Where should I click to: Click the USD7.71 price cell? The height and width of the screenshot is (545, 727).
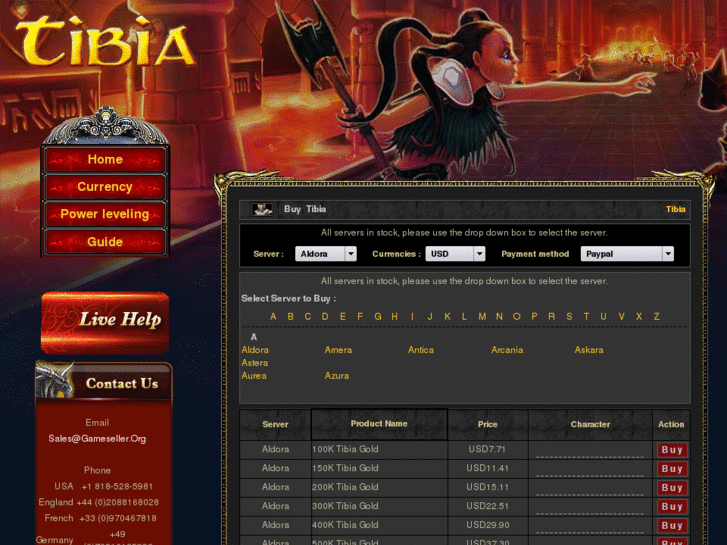(487, 449)
